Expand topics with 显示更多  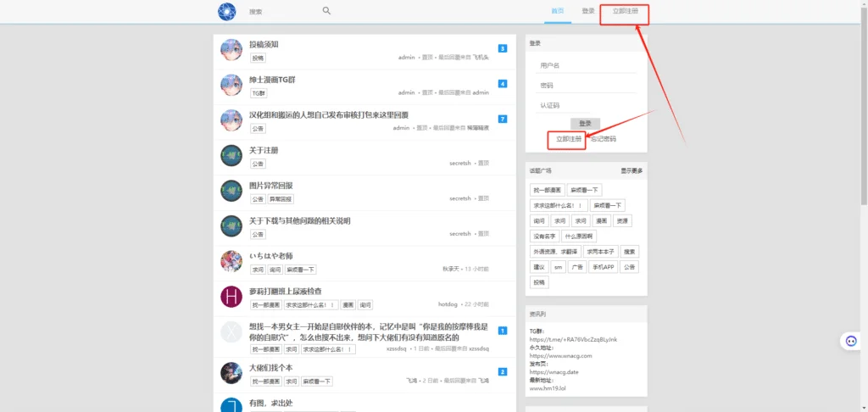[x=632, y=170]
